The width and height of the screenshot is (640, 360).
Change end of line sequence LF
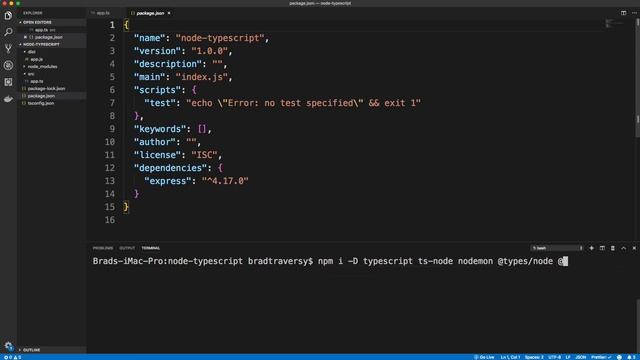(x=568, y=357)
